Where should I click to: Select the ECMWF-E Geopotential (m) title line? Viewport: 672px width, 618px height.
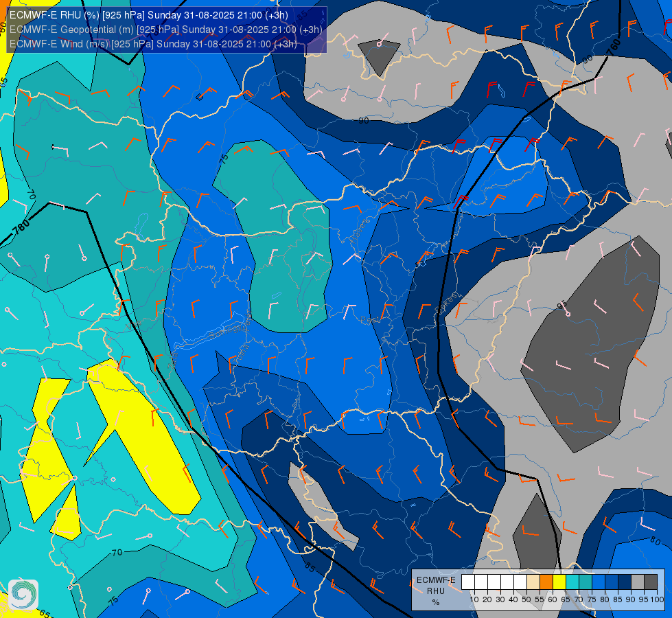(165, 30)
